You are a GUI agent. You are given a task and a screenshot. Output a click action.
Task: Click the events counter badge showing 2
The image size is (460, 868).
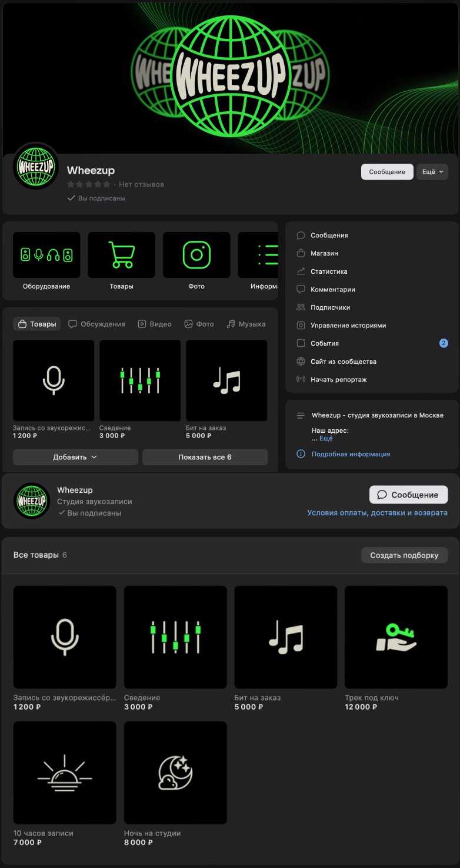444,343
